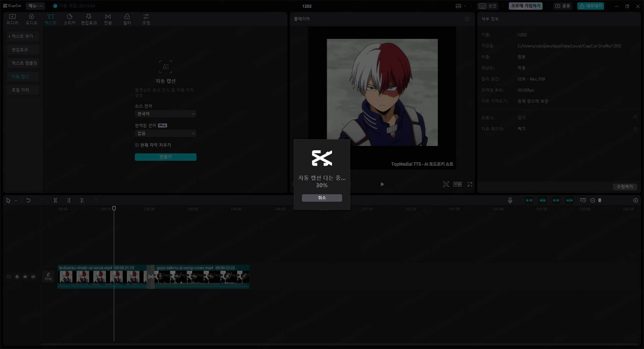Toggle main track magnet
This screenshot has width=644, height=349.
tap(529, 200)
